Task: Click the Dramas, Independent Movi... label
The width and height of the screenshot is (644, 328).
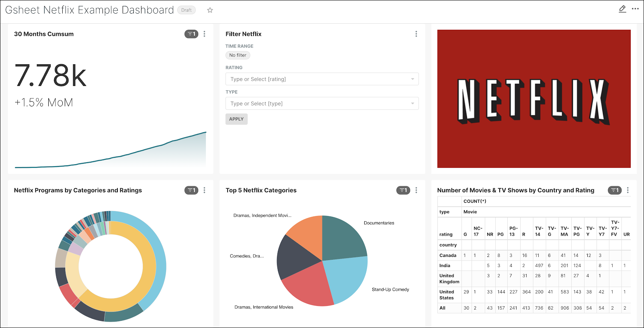Action: tap(263, 216)
